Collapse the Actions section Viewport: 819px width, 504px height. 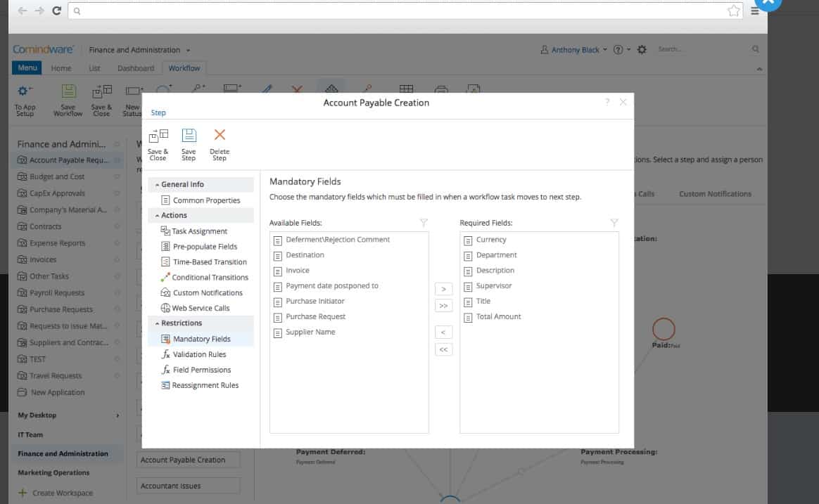click(x=157, y=216)
